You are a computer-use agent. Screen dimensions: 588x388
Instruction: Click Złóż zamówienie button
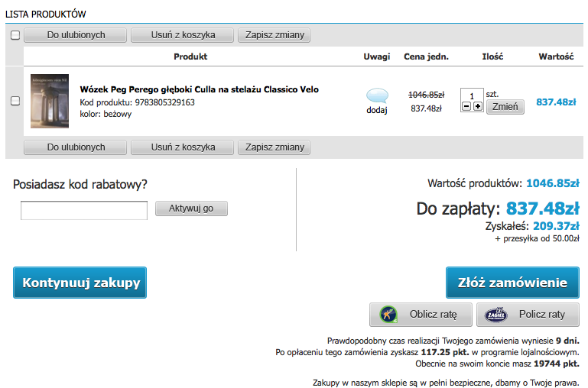[x=512, y=283]
